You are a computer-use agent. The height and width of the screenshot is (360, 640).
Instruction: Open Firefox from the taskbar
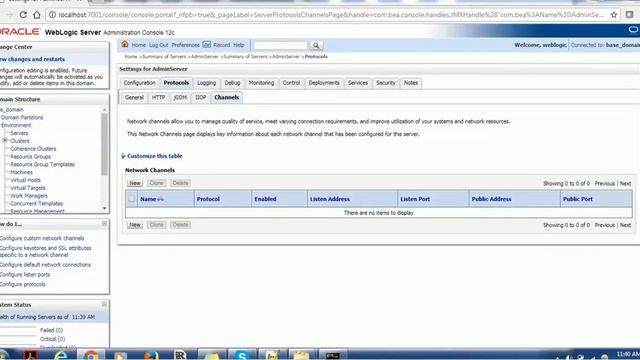pyautogui.click(x=151, y=355)
